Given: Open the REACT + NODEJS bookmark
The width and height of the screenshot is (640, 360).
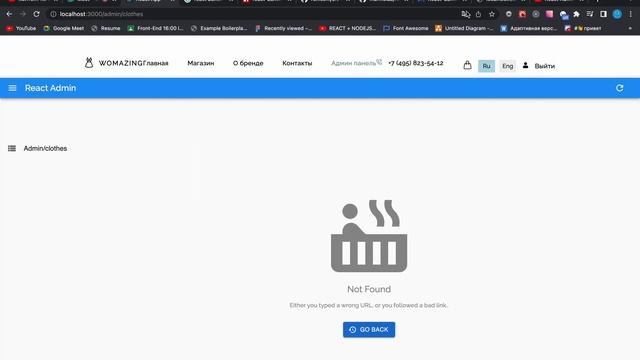Looking at the screenshot, I should (x=347, y=28).
